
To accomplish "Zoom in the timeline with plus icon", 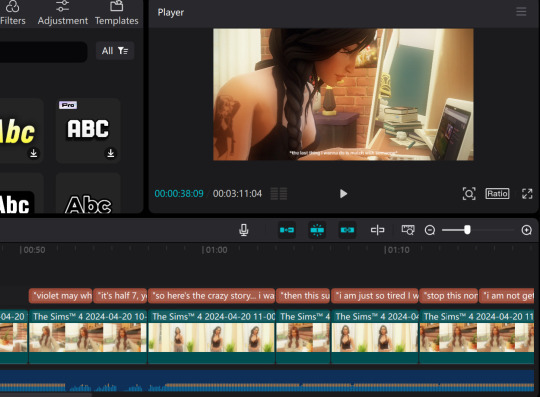I will pos(527,230).
